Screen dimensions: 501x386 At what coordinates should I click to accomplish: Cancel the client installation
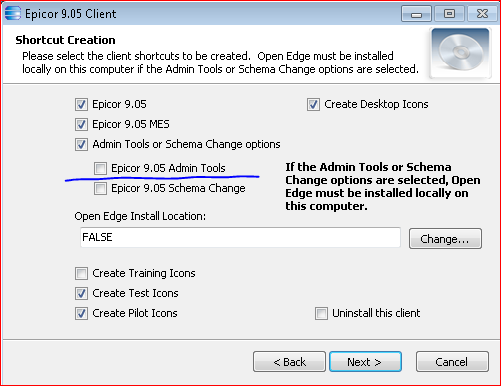pyautogui.click(x=452, y=362)
